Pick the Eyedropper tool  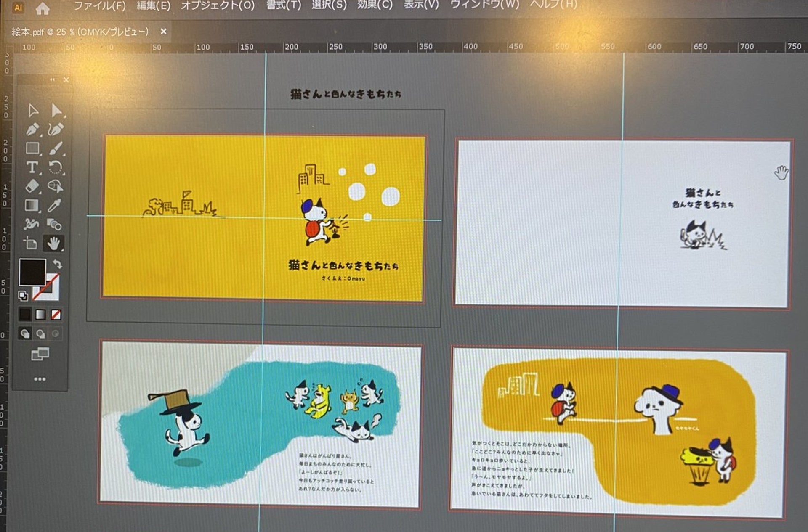click(x=54, y=205)
